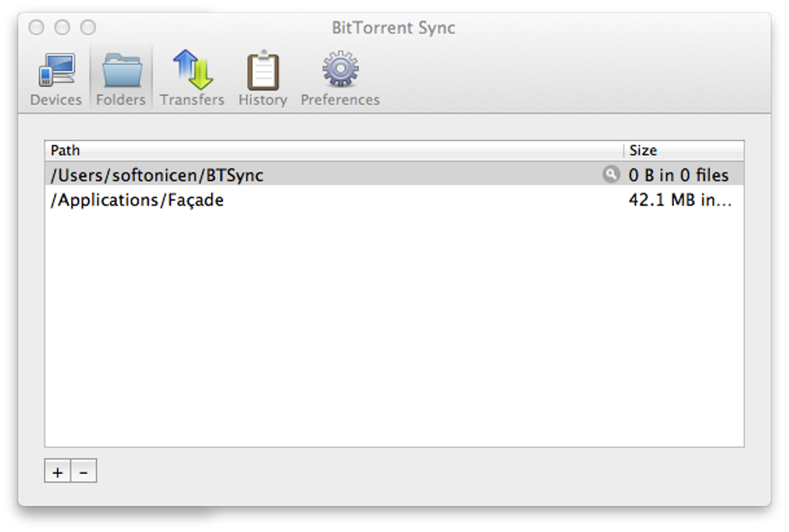Zoom the BitTorrent Sync window
Screen dimensions: 789x532
point(88,28)
